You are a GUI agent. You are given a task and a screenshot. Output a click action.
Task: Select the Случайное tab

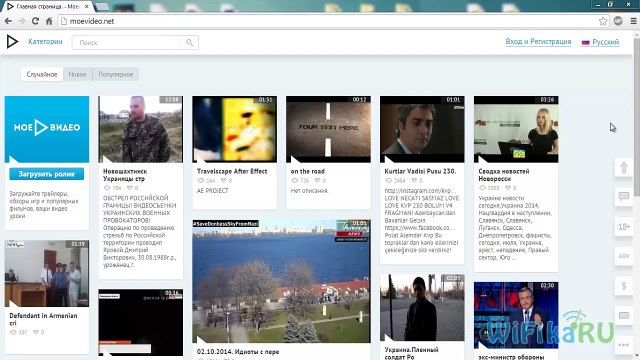point(42,74)
